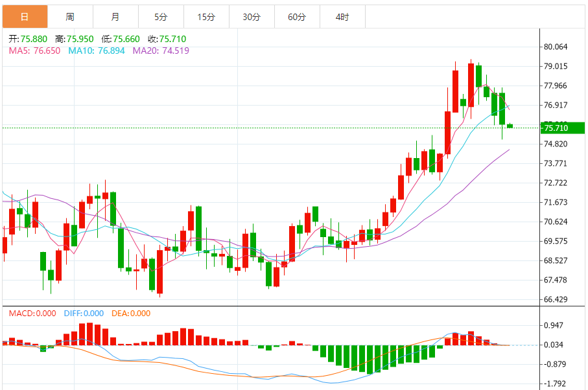The width and height of the screenshot is (588, 390).
Task: Click the 0.034 MACD axis label
Action: coord(554,345)
